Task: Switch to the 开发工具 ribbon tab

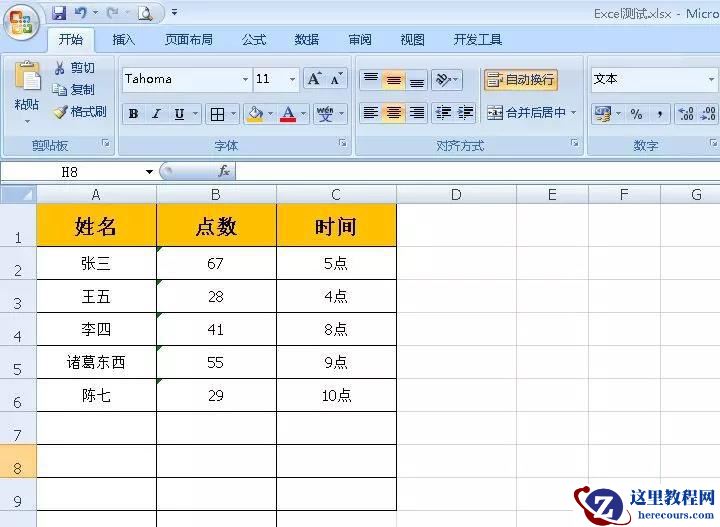Action: coord(478,40)
